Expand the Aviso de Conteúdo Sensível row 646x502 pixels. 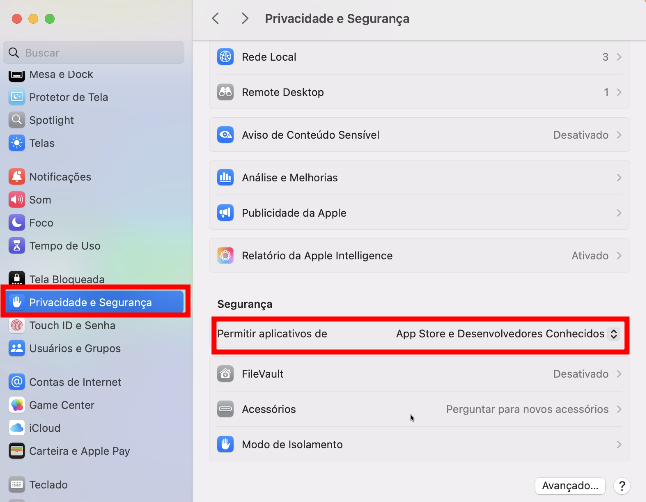[x=619, y=135]
